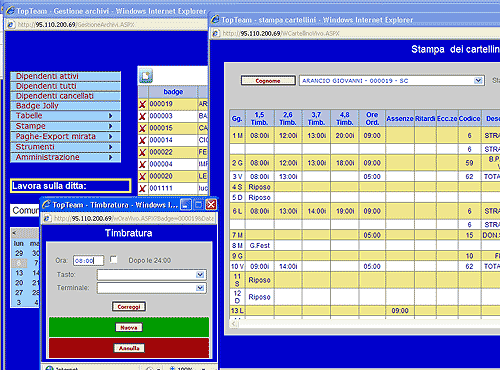Delete badge 000022 with its red X
This screenshot has width=500, height=370.
(x=143, y=152)
